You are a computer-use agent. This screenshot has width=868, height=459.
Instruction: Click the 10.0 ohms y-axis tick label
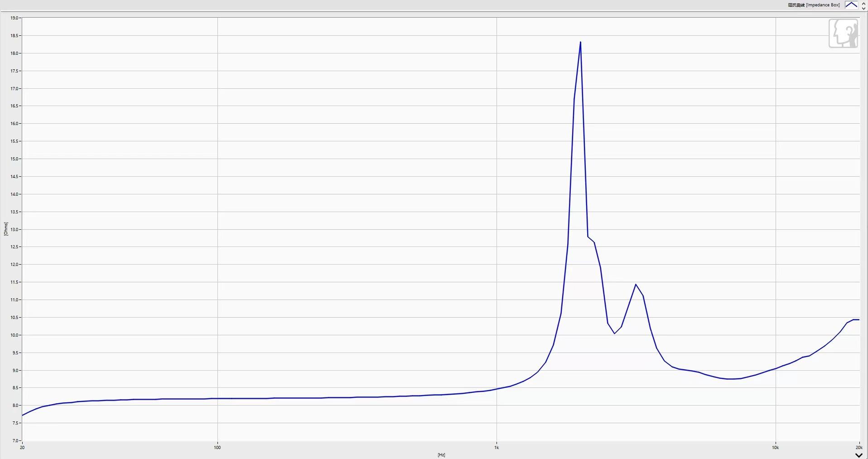(14, 335)
